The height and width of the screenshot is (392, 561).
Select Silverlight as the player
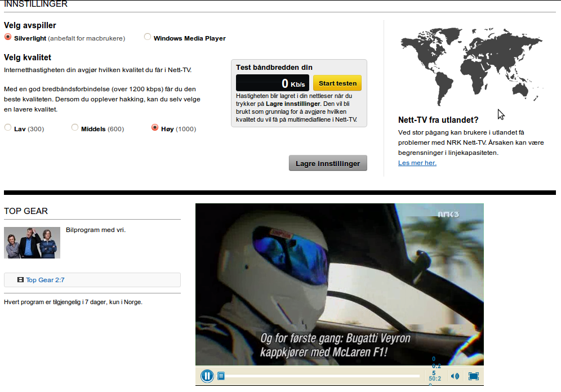[x=8, y=37]
